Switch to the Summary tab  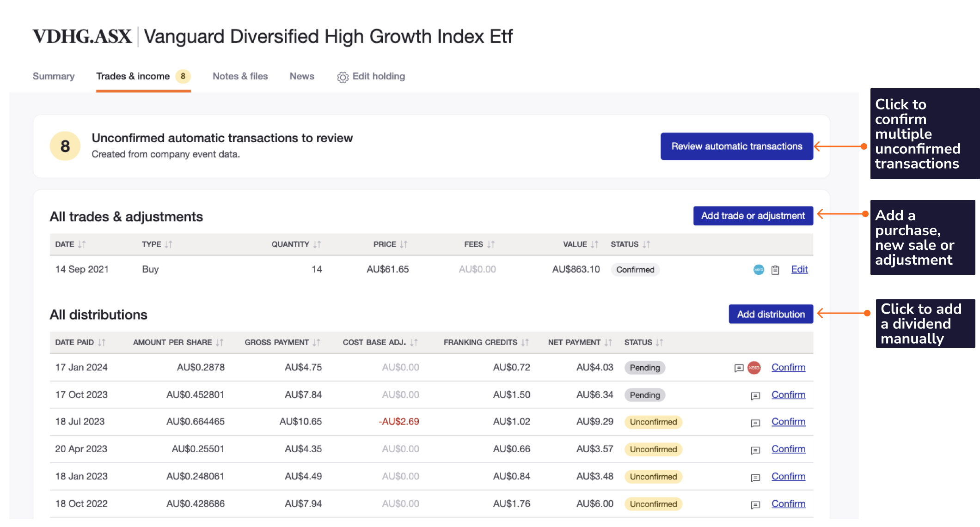click(x=53, y=76)
